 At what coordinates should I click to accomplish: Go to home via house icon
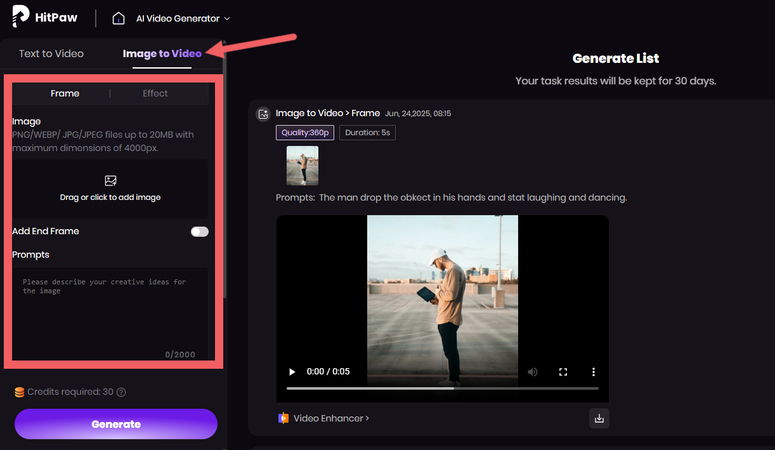118,18
